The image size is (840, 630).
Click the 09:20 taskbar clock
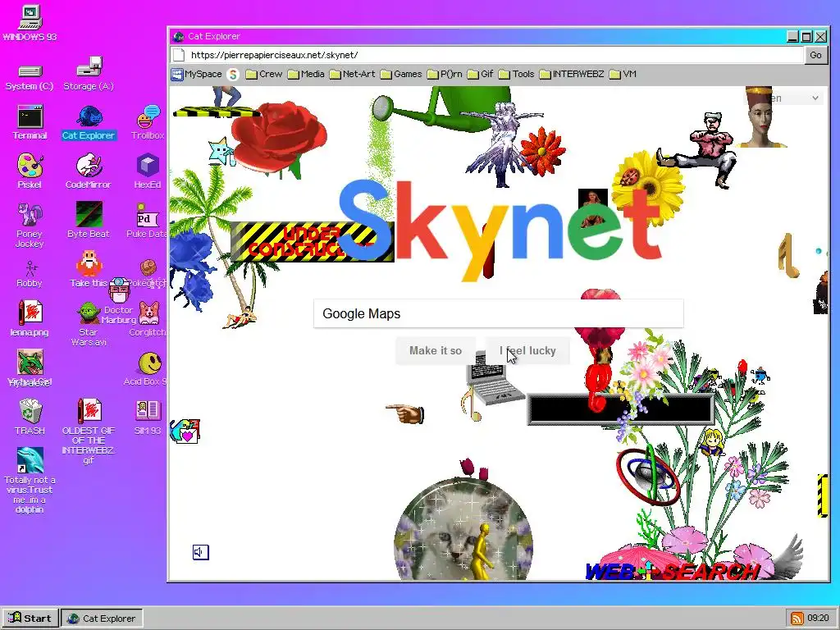pos(818,619)
